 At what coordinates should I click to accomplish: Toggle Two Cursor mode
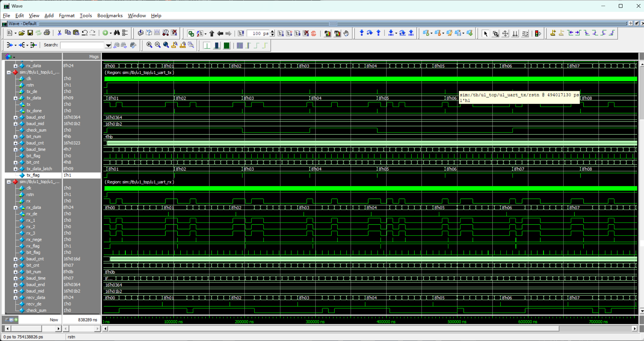pyautogui.click(x=515, y=33)
